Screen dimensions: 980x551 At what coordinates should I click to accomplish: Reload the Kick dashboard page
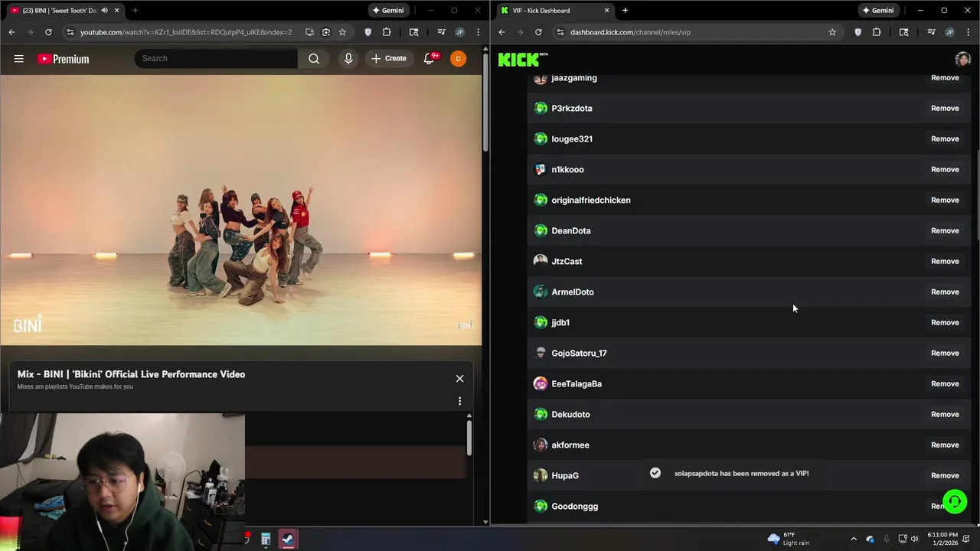point(538,32)
